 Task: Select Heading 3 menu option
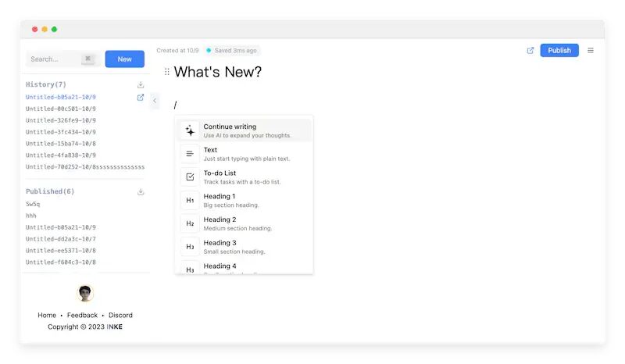[x=244, y=246]
